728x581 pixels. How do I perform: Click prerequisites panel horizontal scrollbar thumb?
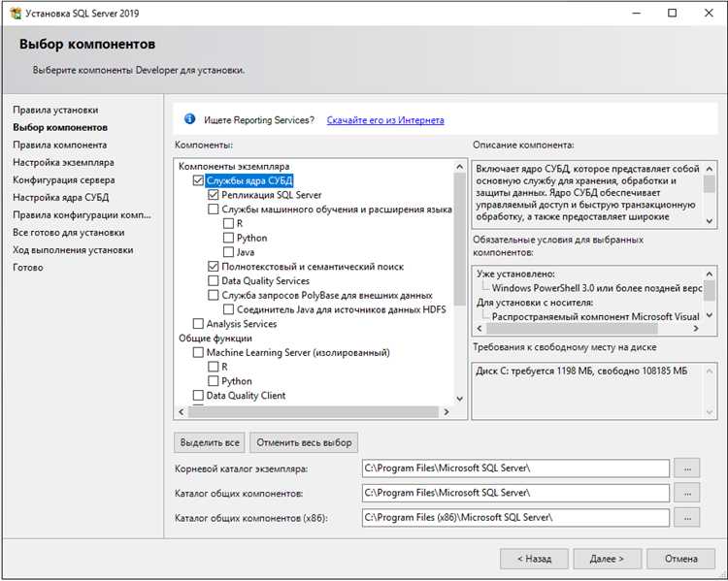click(572, 329)
